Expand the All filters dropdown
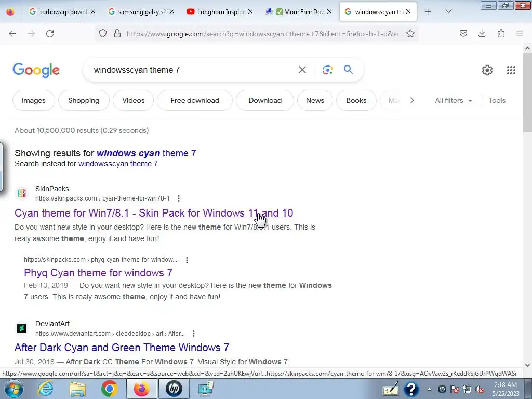532x399 pixels. pyautogui.click(x=453, y=100)
